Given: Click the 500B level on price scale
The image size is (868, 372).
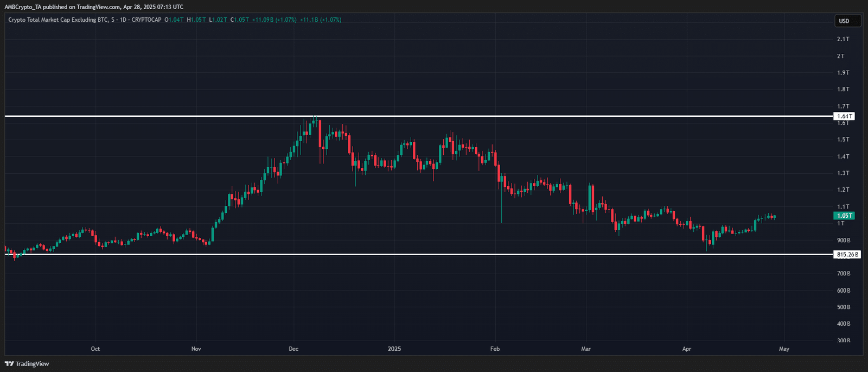Looking at the screenshot, I should (x=844, y=307).
